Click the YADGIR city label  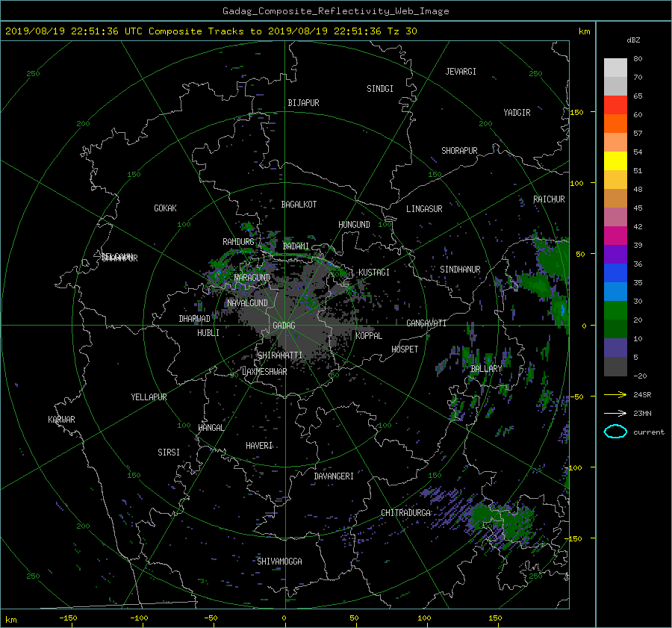point(517,113)
